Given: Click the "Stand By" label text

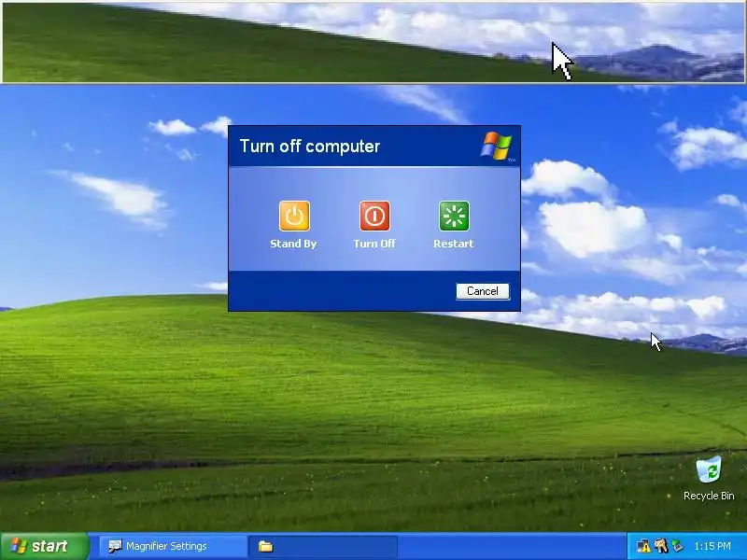Looking at the screenshot, I should (x=293, y=244).
